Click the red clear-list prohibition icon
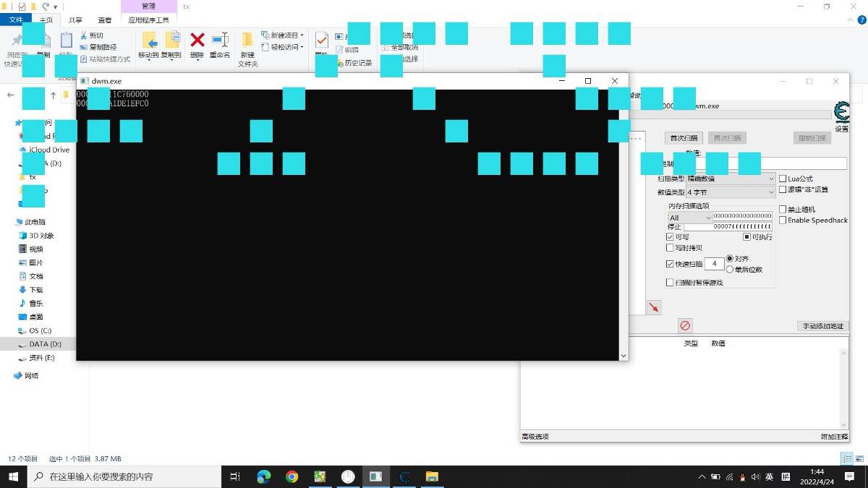This screenshot has height=488, width=868. [x=685, y=325]
